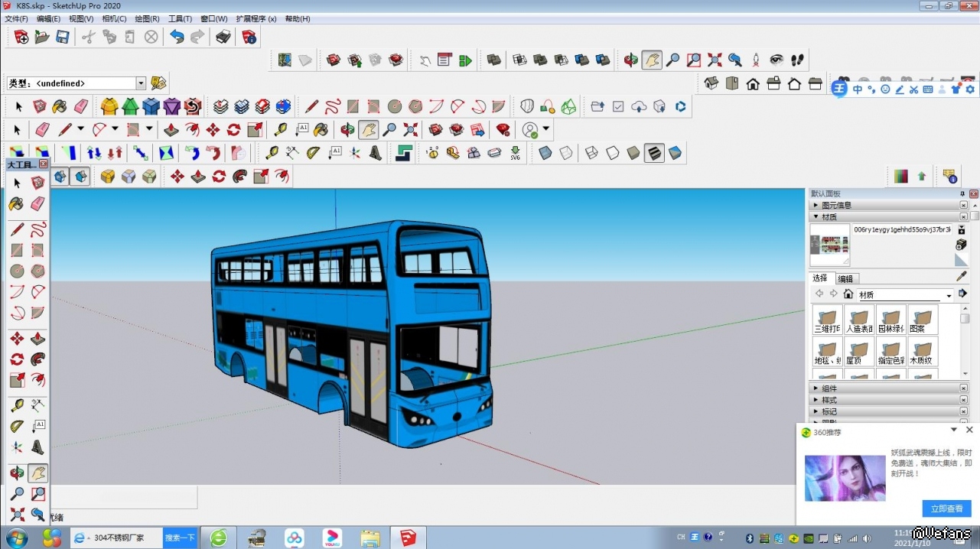Screen dimensions: 980x549
Task: Pick the Look Around eye tool
Action: click(777, 60)
